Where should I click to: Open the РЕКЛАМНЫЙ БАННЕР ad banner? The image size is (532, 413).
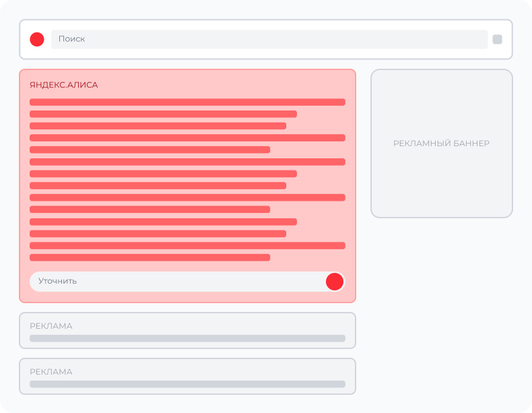pos(441,144)
